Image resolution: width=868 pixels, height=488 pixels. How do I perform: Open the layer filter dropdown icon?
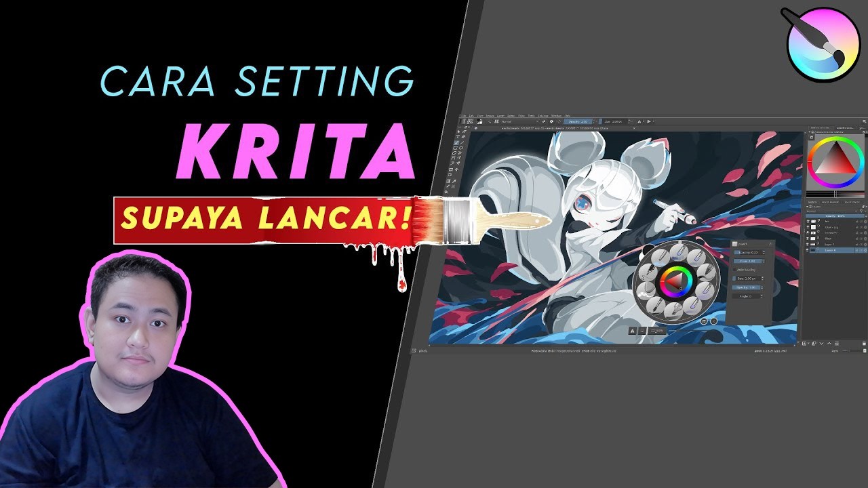pos(861,211)
